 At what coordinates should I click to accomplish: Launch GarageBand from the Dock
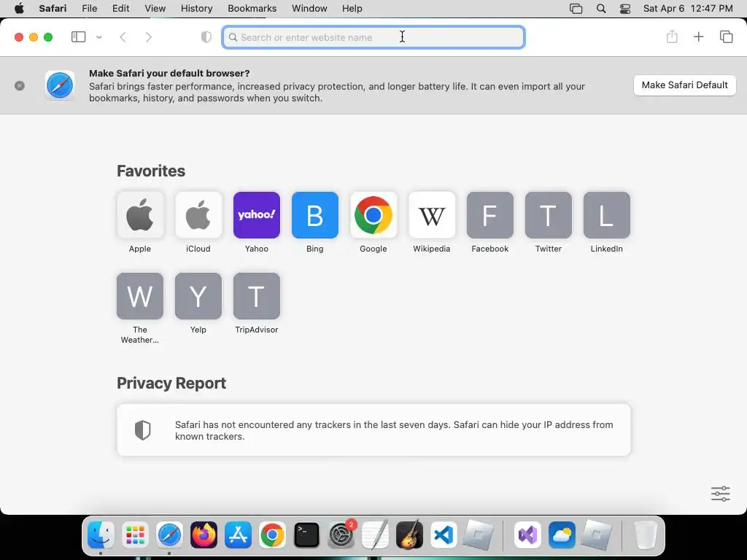[410, 534]
